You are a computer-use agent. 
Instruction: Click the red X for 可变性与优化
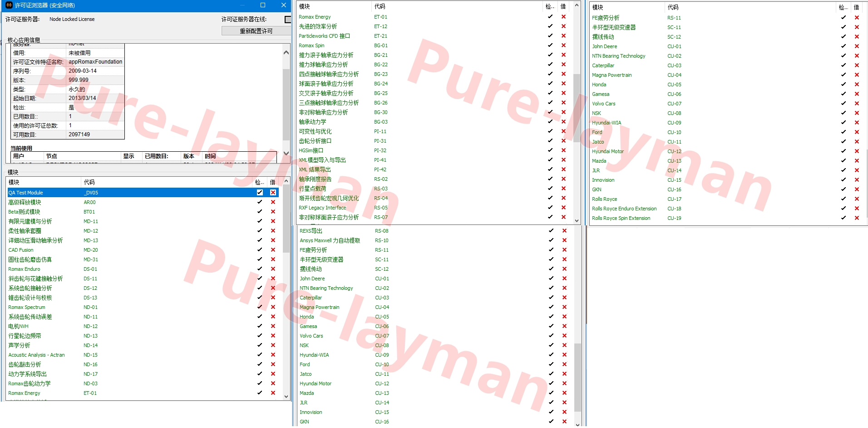(x=563, y=131)
